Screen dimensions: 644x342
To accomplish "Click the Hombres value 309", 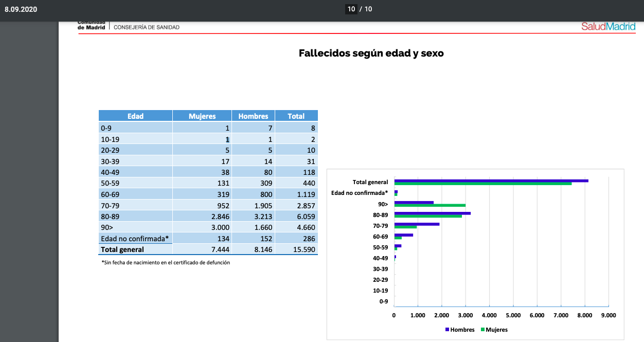I will point(266,183).
